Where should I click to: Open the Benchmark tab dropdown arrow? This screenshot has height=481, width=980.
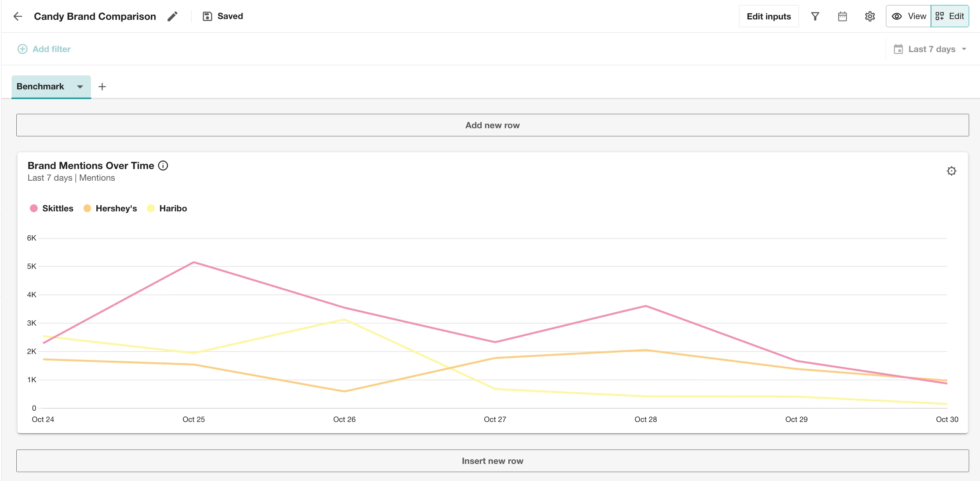click(80, 87)
